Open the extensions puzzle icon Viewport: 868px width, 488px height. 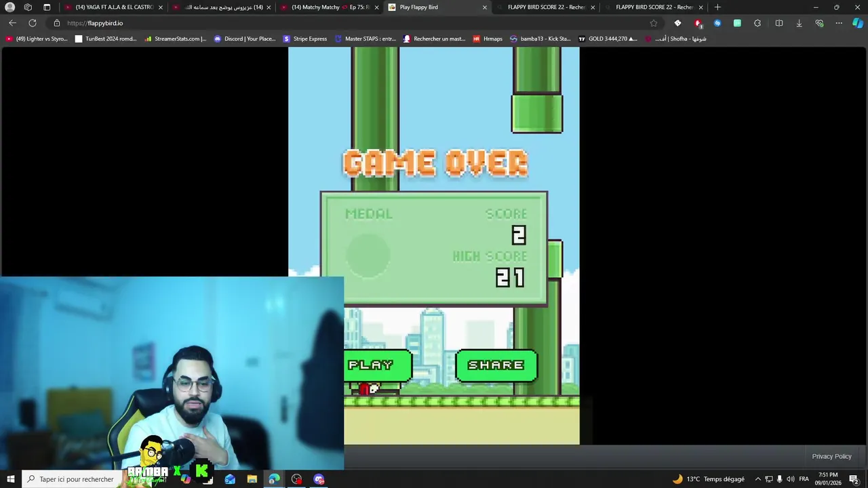click(757, 23)
